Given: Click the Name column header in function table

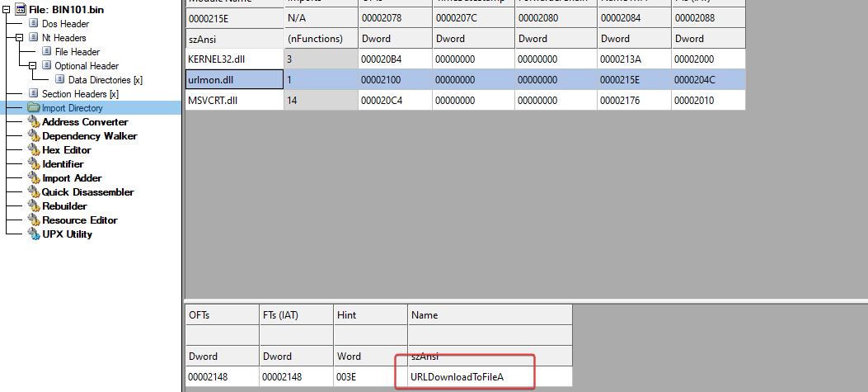Looking at the screenshot, I should (490, 315).
